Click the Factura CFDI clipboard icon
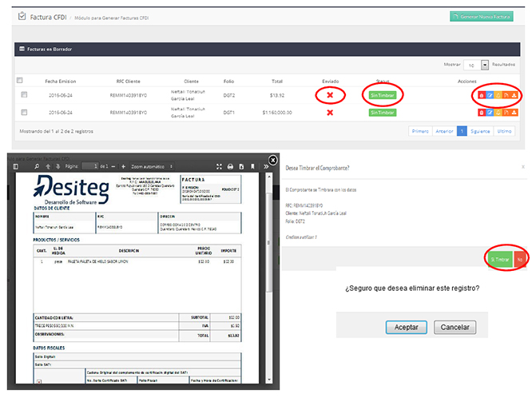 point(22,16)
